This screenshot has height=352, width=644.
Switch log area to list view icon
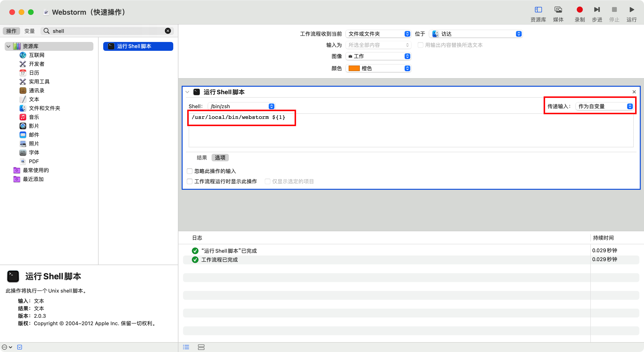click(x=186, y=347)
